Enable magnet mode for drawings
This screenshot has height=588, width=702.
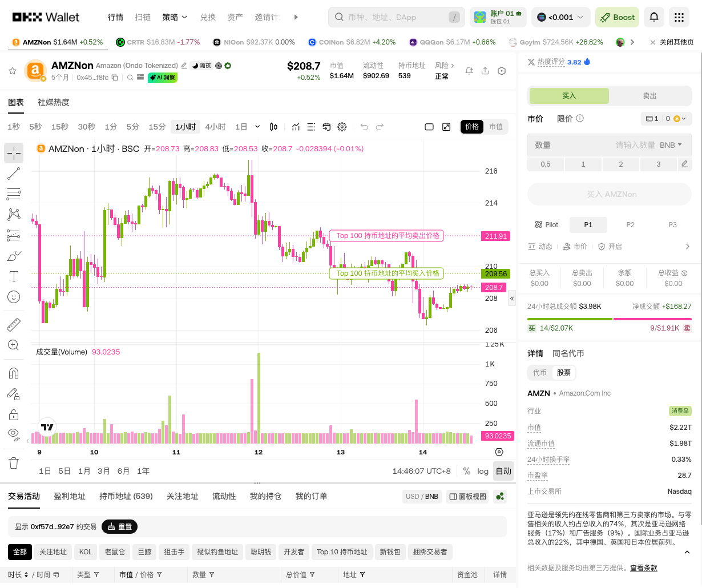pyautogui.click(x=14, y=373)
